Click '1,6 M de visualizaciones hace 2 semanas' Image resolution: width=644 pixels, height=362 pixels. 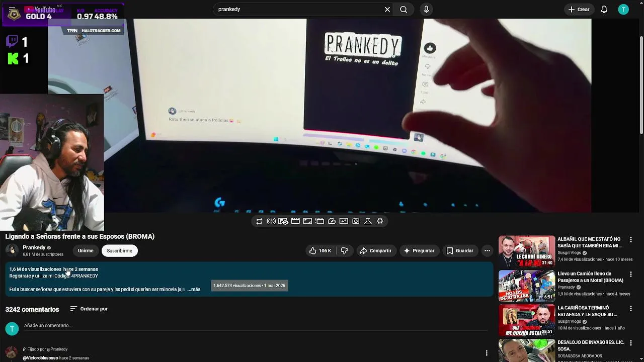point(54,269)
